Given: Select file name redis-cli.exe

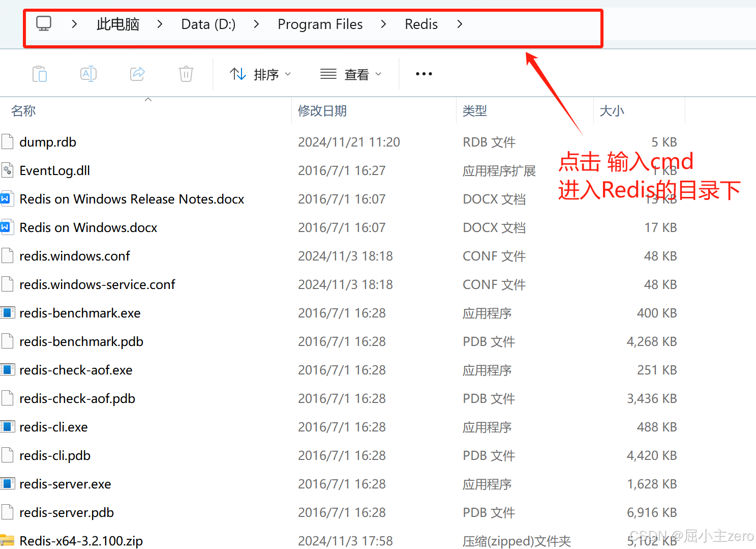Looking at the screenshot, I should 53,427.
